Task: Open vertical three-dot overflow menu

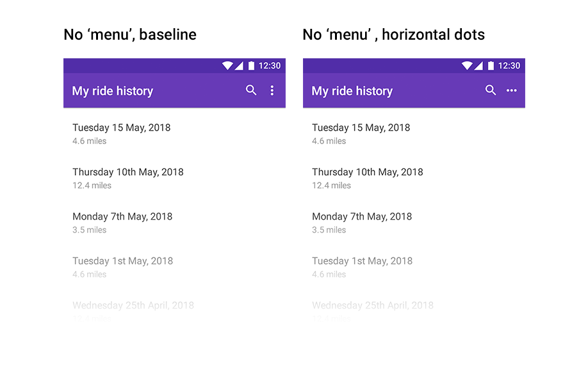Action: pyautogui.click(x=272, y=90)
